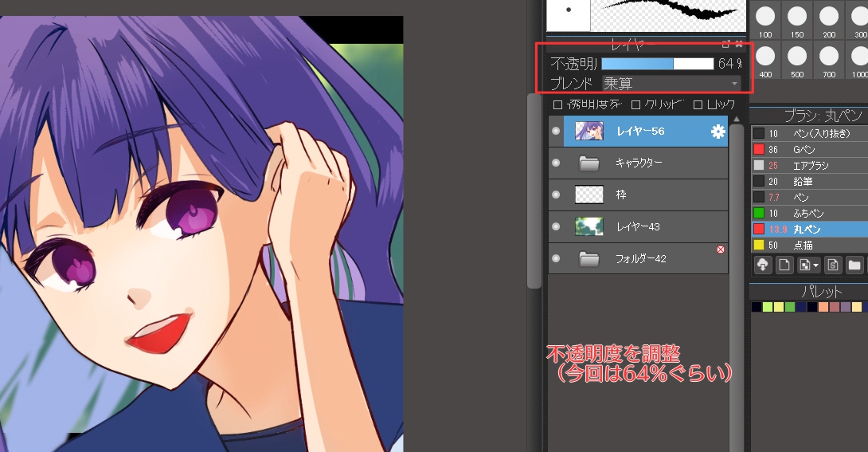868x452 pixels.
Task: Add a new blank brush
Action: click(784, 265)
